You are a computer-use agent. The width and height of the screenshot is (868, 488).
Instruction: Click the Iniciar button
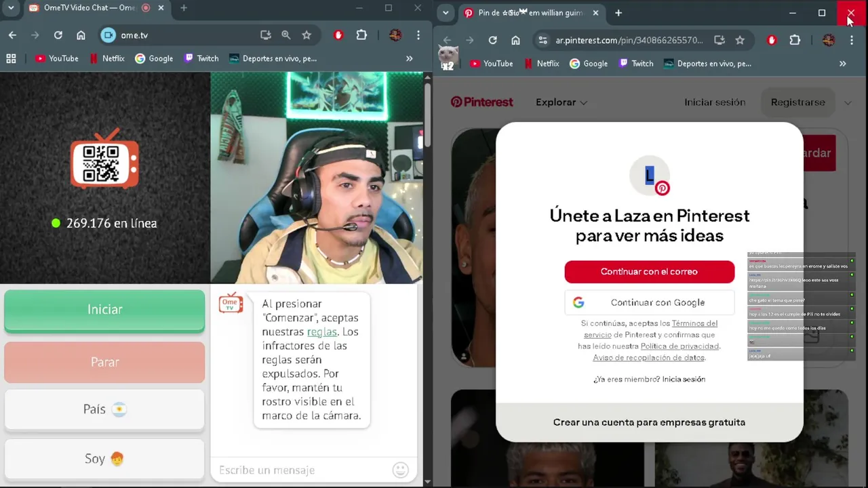point(104,310)
